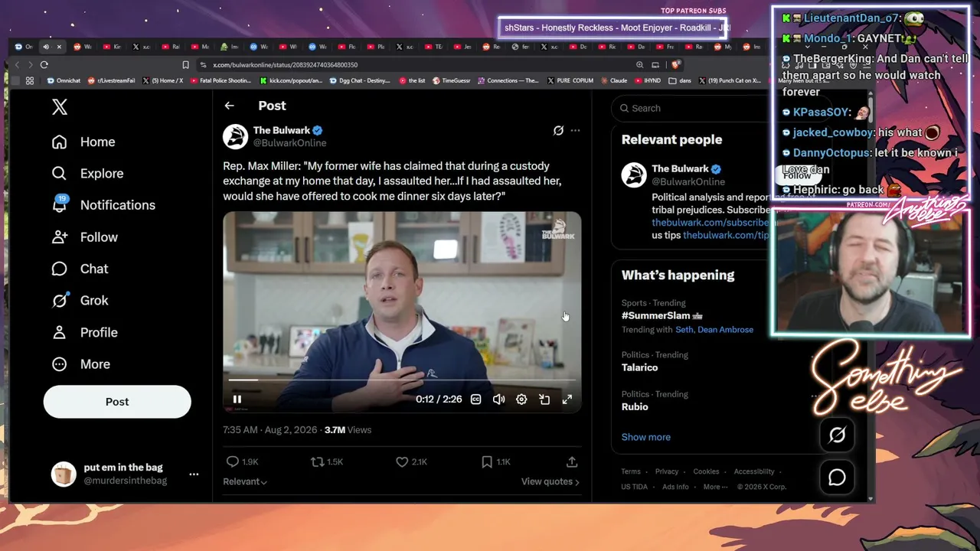The image size is (980, 551).
Task: Open the Dean Ambrose trending link
Action: point(725,330)
